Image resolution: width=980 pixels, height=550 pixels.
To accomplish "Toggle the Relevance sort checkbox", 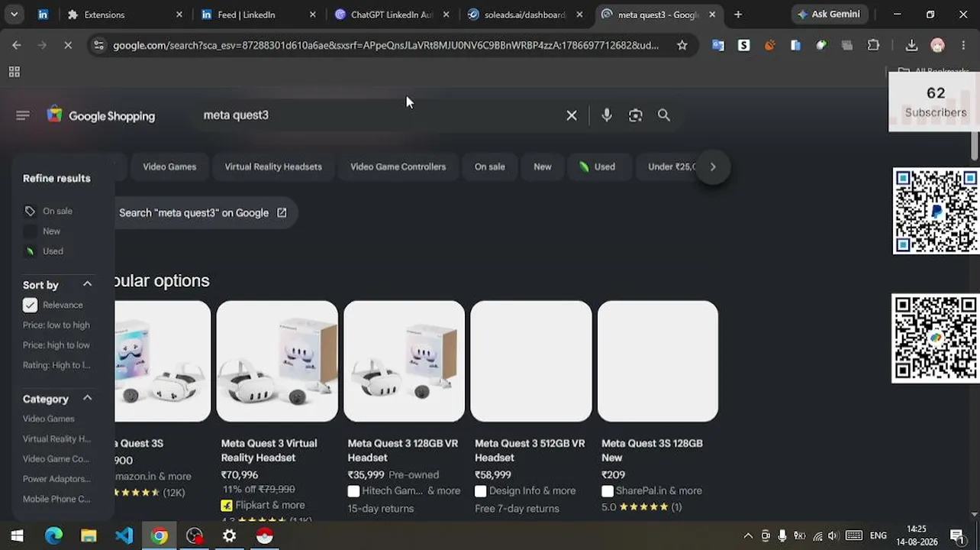I will pyautogui.click(x=30, y=305).
